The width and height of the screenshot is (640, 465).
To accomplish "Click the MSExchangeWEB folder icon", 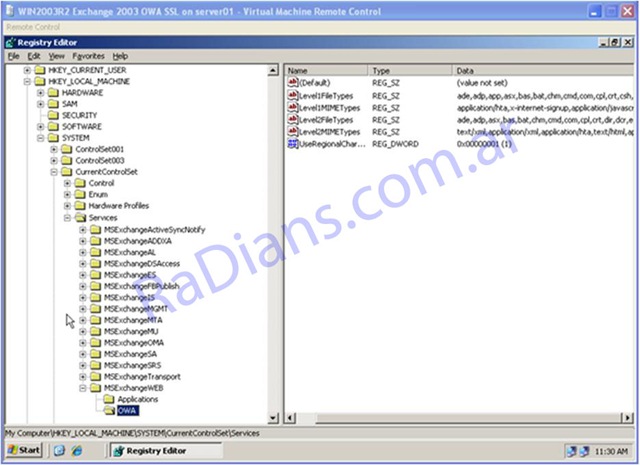I will [x=95, y=387].
